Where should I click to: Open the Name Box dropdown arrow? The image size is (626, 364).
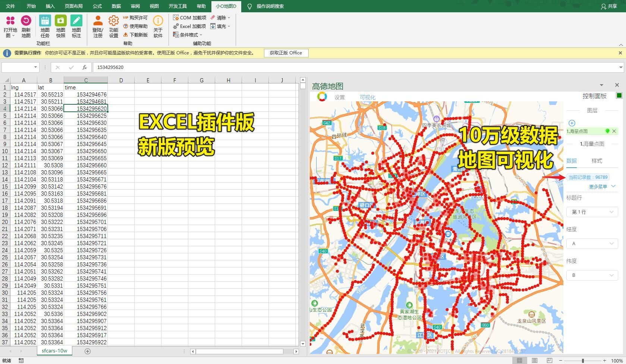(x=36, y=67)
